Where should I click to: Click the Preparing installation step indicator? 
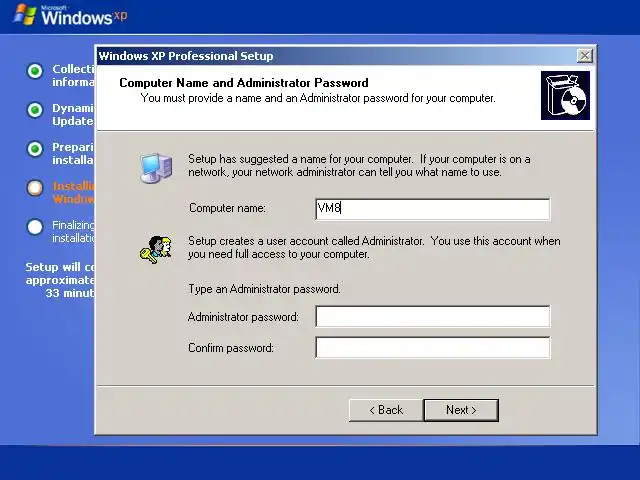point(35,149)
